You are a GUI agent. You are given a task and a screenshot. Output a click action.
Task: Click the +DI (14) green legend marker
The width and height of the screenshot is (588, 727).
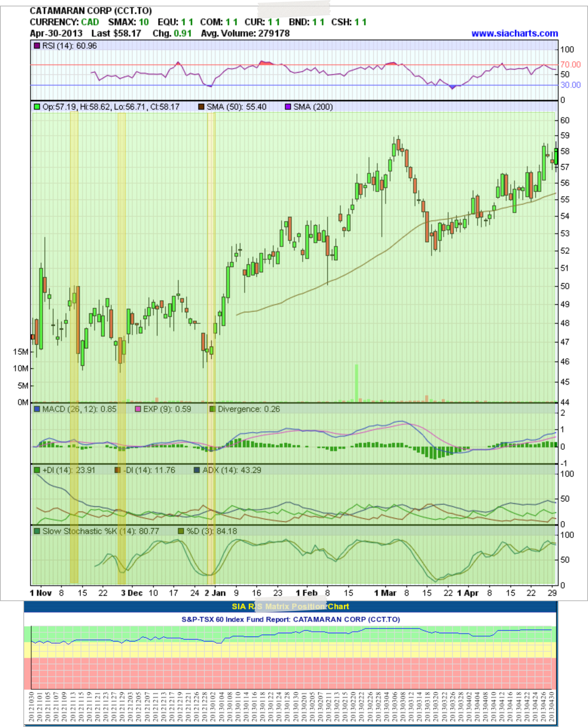37,470
